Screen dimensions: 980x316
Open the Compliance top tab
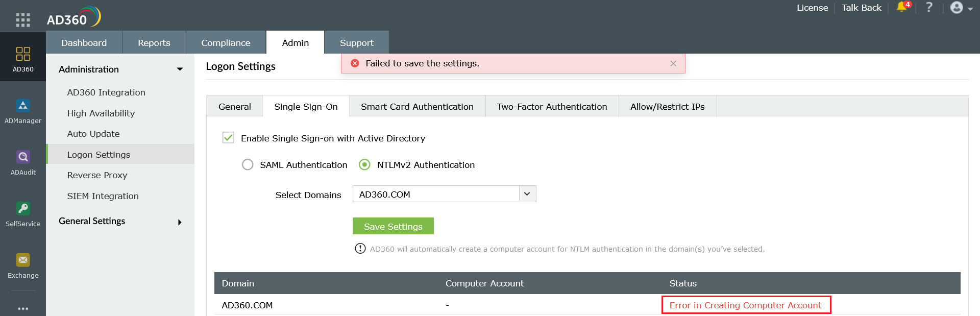tap(226, 43)
